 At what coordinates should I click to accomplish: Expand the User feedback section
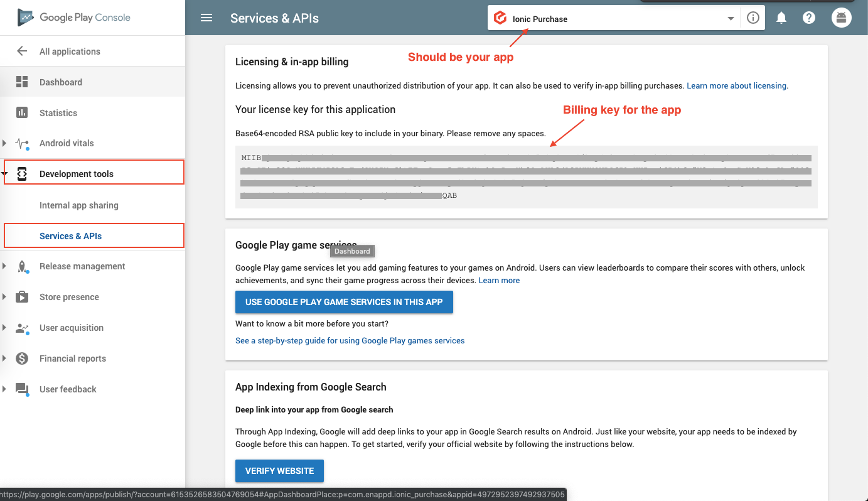click(x=4, y=389)
